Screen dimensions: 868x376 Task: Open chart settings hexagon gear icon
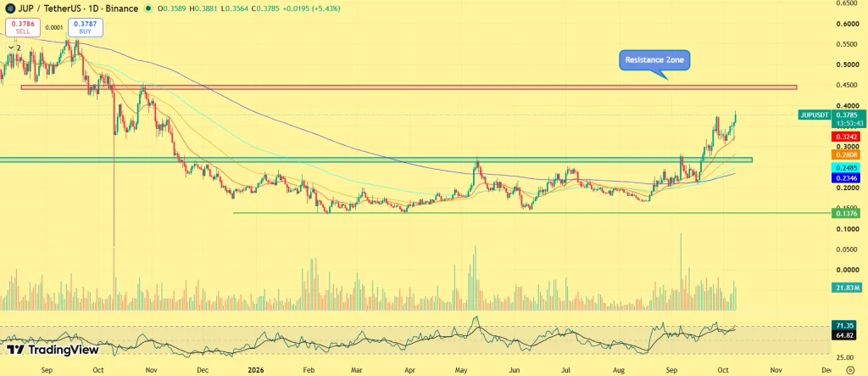849,369
